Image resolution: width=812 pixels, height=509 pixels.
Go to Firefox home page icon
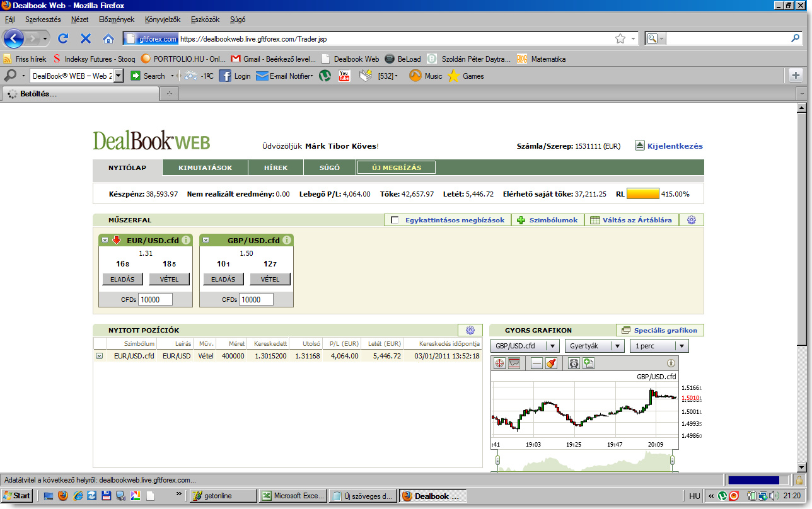(x=108, y=38)
